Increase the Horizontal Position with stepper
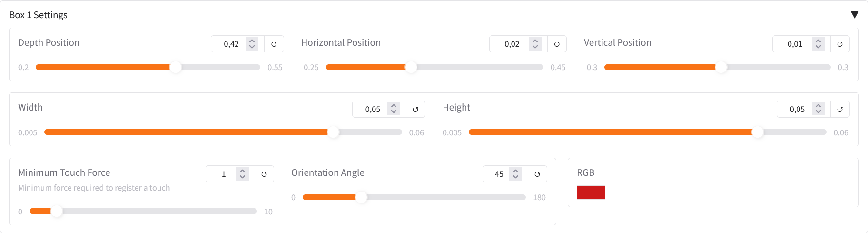Image resolution: width=868 pixels, height=233 pixels. coord(535,41)
